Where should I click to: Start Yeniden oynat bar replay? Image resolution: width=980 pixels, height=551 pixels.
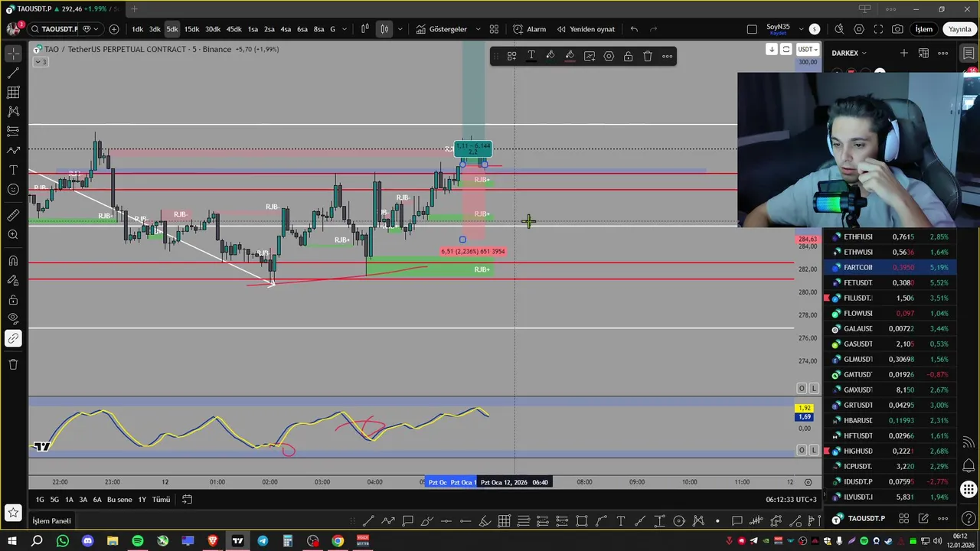click(x=586, y=29)
